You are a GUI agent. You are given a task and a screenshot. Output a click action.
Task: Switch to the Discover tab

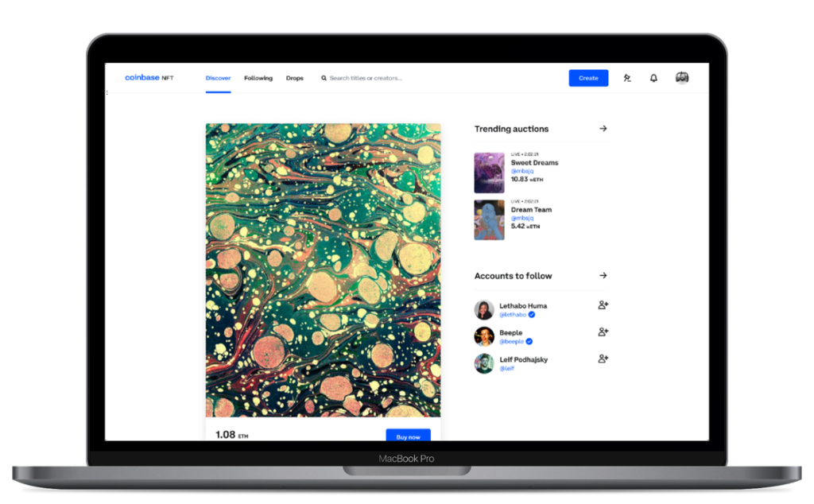(218, 78)
